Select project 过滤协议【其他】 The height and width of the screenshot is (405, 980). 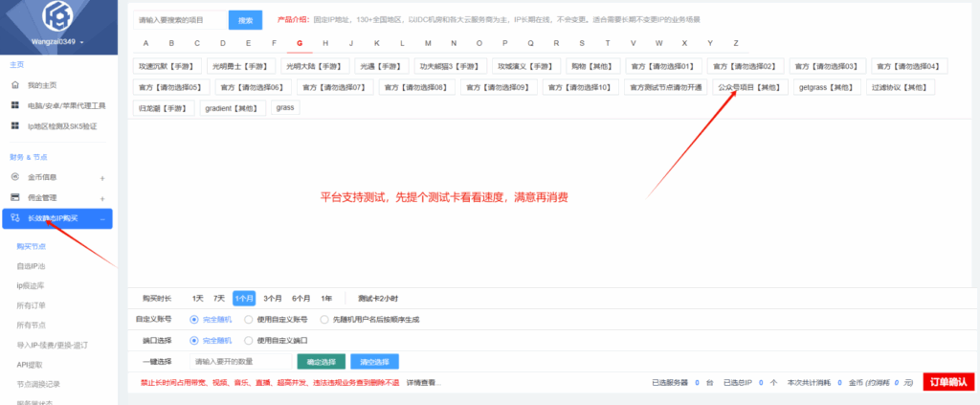pos(901,87)
